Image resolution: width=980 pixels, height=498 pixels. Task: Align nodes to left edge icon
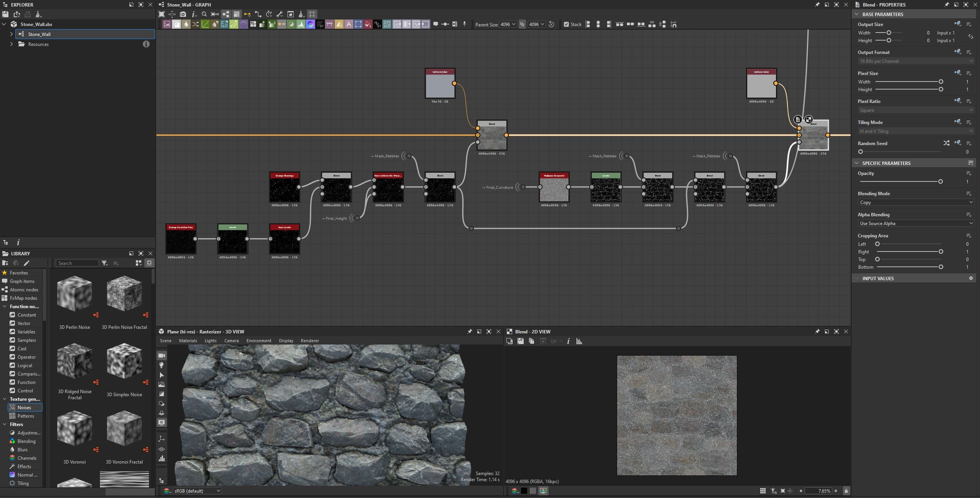click(588, 24)
